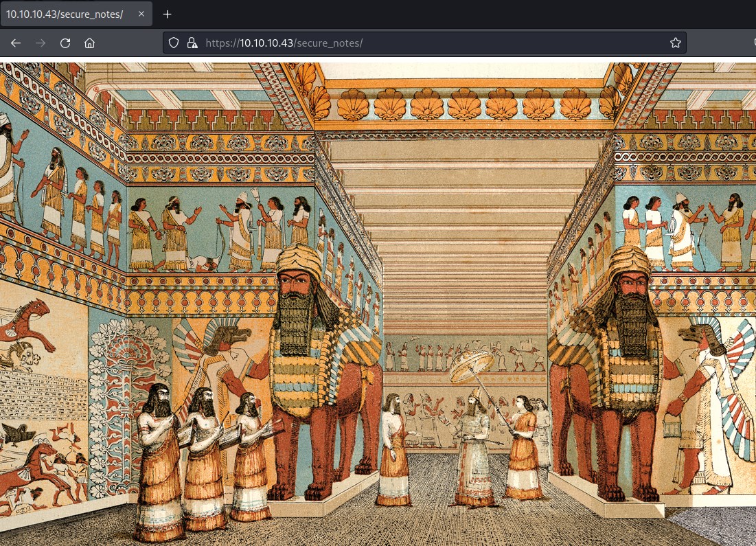Screen dimensions: 756x546
Task: Open the tracking protection shield icon
Action: 174,43
